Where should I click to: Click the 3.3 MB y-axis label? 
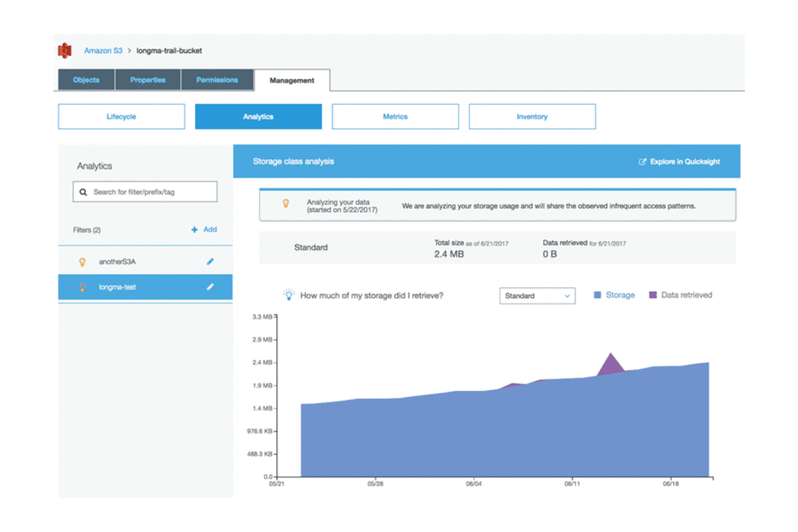262,317
